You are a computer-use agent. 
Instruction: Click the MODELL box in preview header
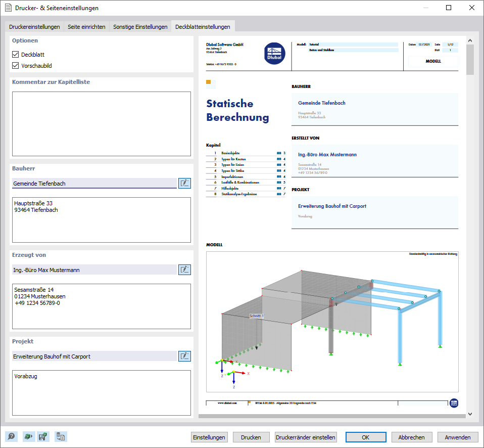coord(433,61)
